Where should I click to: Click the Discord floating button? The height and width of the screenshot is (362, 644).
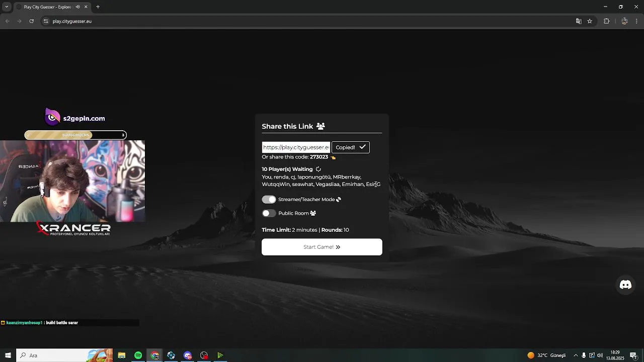625,285
